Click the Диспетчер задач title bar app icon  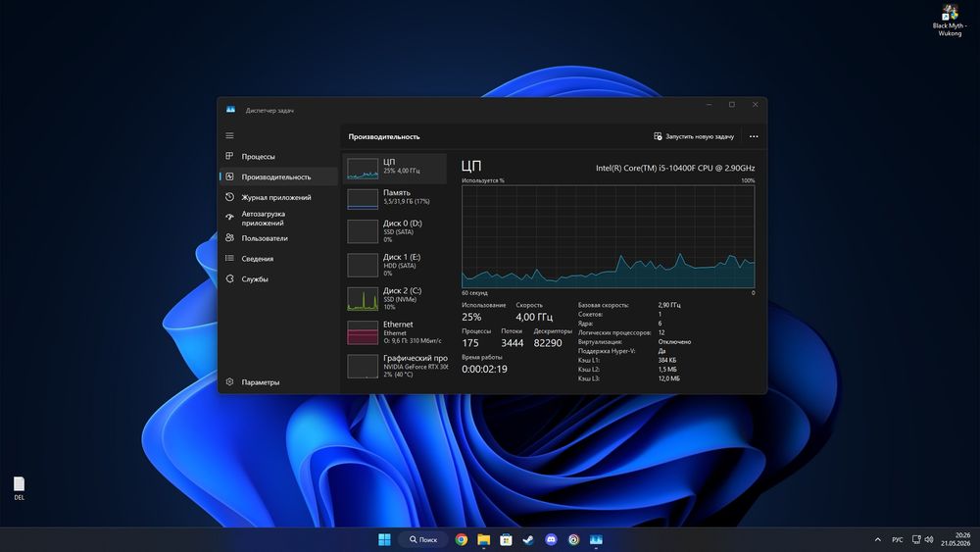230,110
